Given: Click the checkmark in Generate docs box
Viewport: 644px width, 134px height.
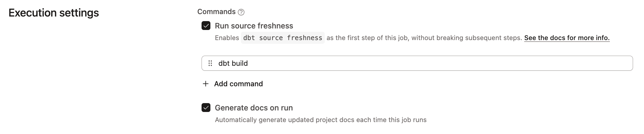Looking at the screenshot, I should point(206,108).
